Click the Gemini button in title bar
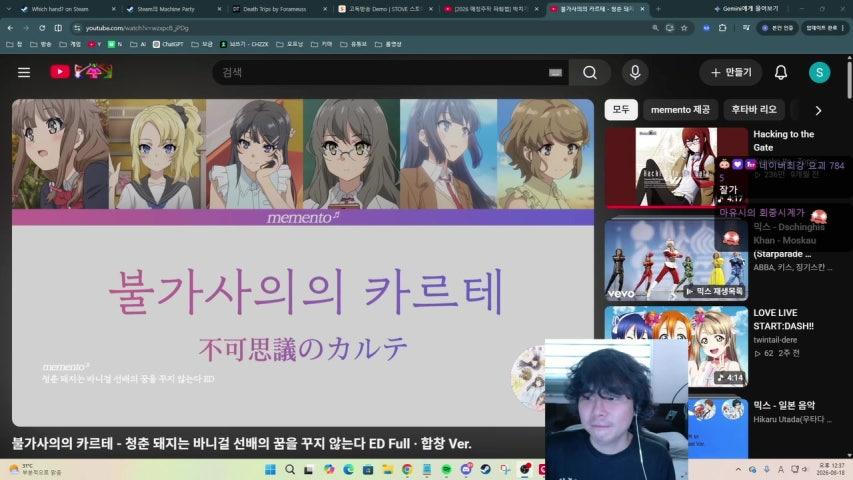 click(x=746, y=9)
